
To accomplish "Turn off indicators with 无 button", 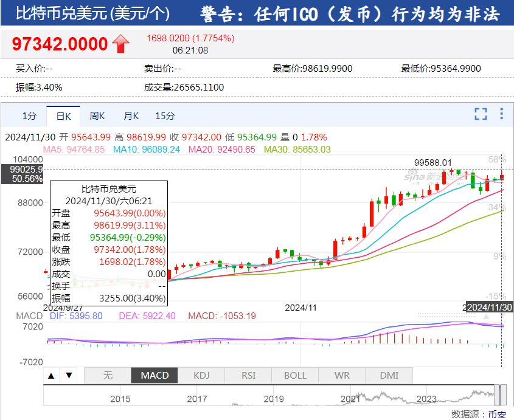I will [108, 376].
